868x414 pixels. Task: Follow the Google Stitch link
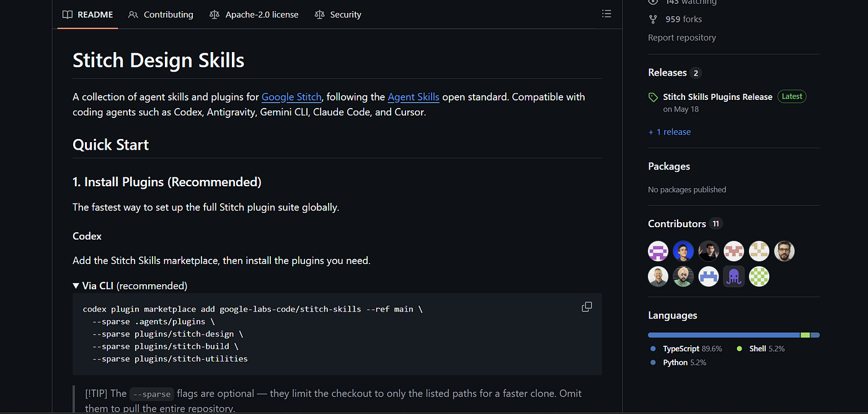(291, 97)
